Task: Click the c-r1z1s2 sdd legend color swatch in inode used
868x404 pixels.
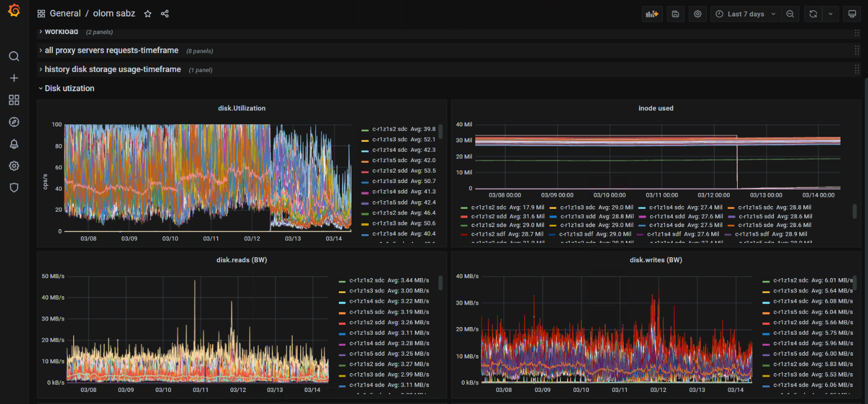Action: point(464,217)
